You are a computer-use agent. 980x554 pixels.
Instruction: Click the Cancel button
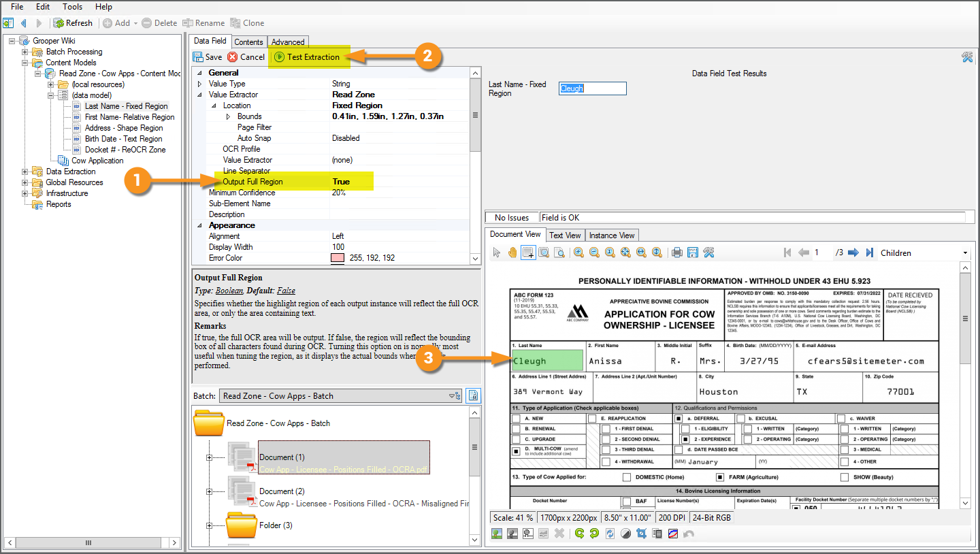point(246,57)
